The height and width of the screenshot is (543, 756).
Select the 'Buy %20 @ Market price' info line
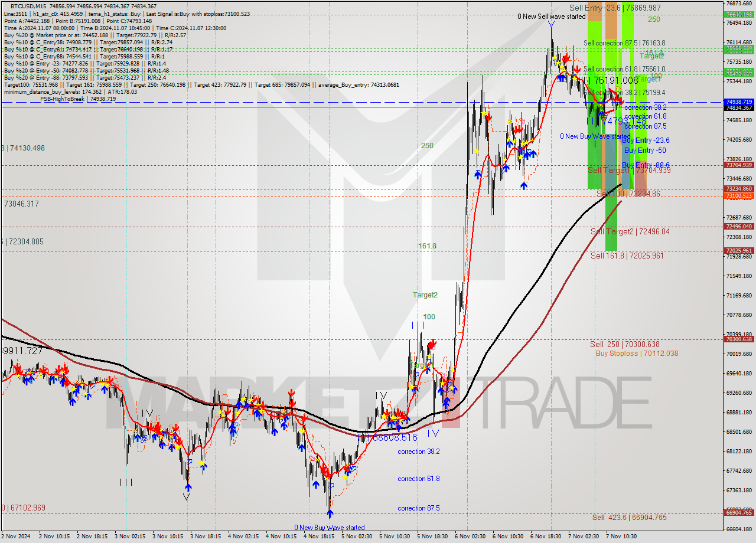(95, 35)
